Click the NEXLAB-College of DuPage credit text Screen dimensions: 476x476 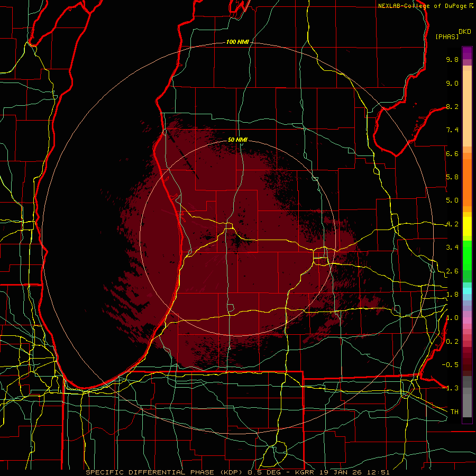click(x=423, y=6)
